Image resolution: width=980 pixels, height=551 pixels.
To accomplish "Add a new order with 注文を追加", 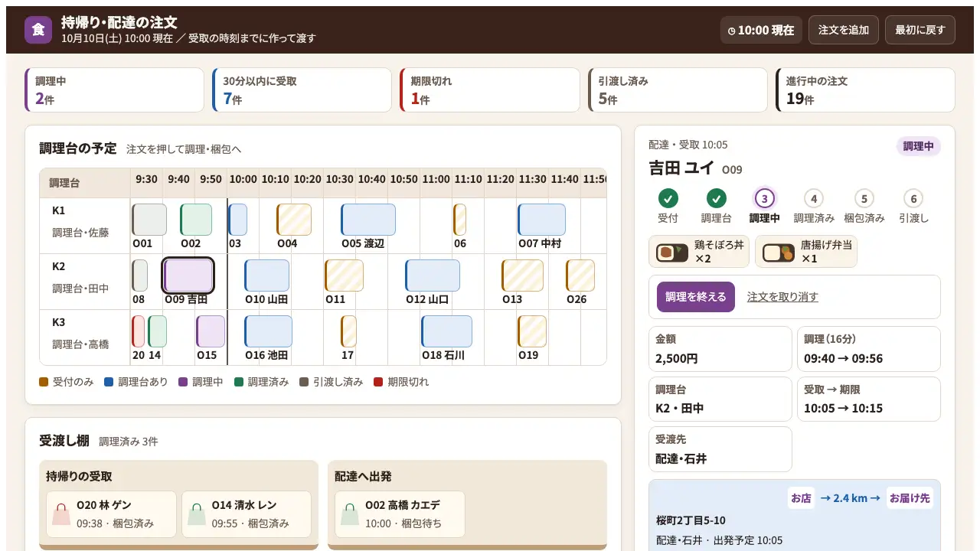I will click(x=844, y=30).
